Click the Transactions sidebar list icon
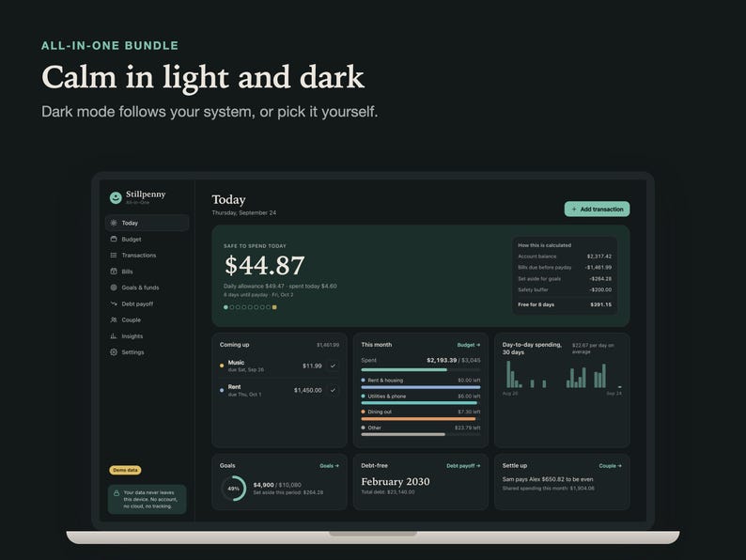 coord(114,255)
